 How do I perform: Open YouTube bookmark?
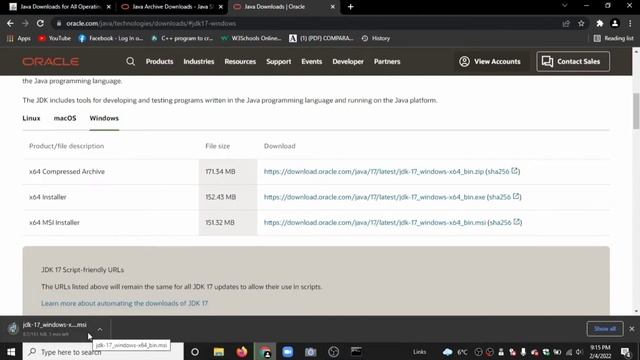pos(55,38)
